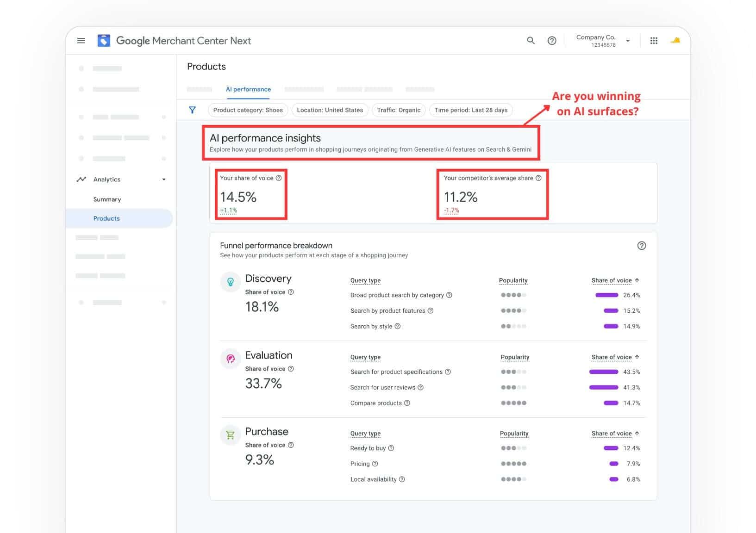Viewport: 756px width, 533px height.
Task: Open Products in the sidebar
Action: (119, 218)
